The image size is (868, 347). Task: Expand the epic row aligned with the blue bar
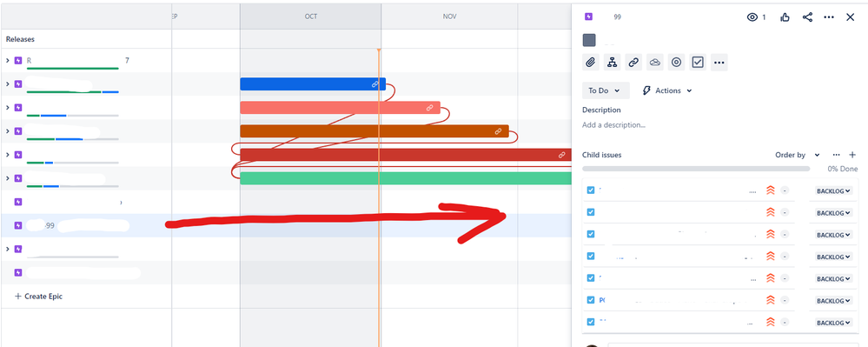[x=7, y=84]
